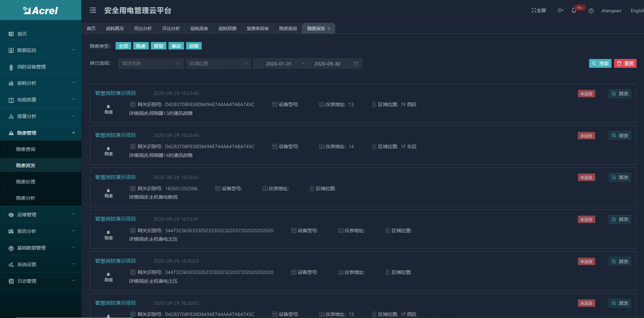Screen dimensions: 644x318
Task: Click the 搜索 search button
Action: point(600,63)
